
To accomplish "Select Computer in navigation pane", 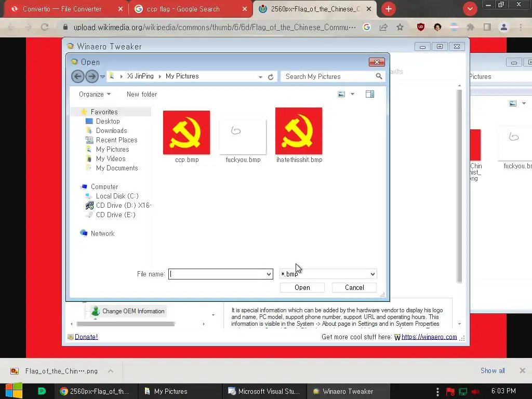I will 104,187.
